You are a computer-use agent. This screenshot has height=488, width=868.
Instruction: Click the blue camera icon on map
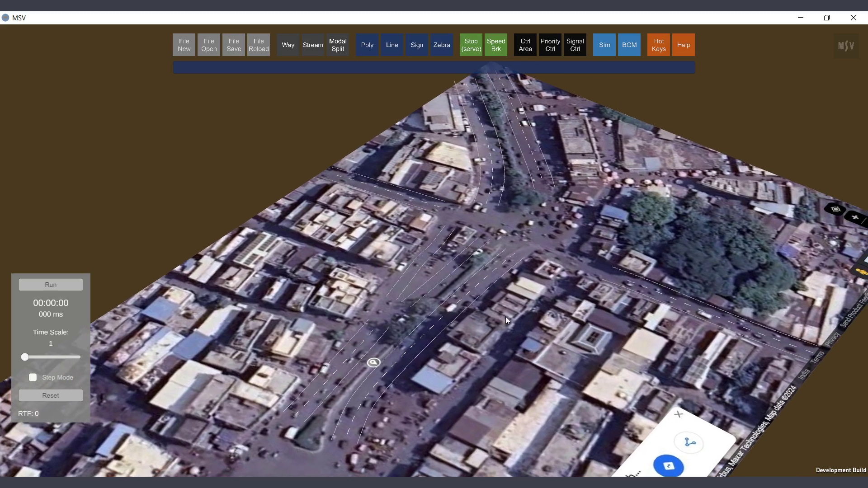(669, 466)
